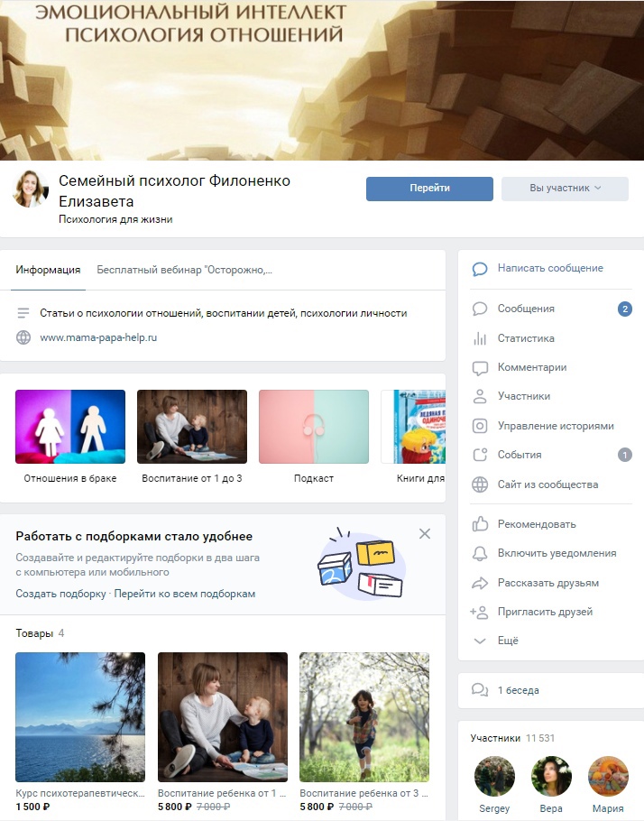Click the Психология для жизни status text
644x821 pixels.
point(115,219)
